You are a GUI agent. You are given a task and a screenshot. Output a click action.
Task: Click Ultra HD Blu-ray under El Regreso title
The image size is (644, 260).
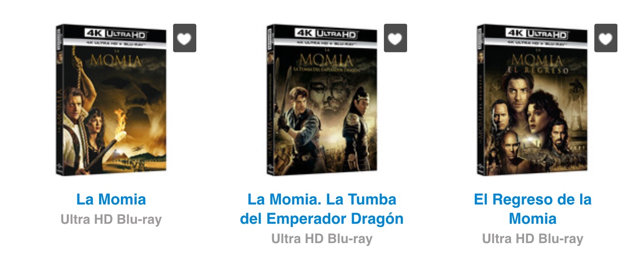coord(532,239)
